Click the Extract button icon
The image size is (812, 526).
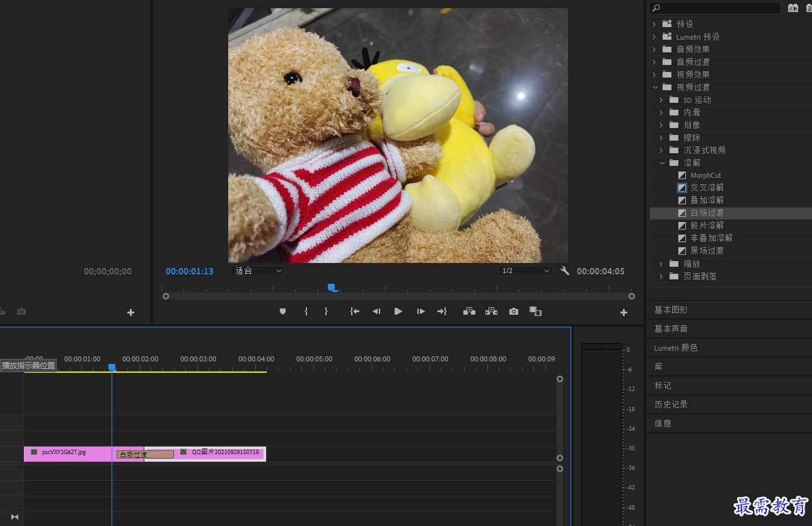tap(491, 312)
